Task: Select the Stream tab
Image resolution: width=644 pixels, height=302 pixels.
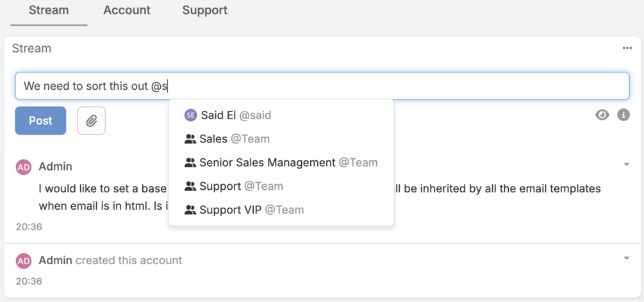Action: [x=49, y=10]
